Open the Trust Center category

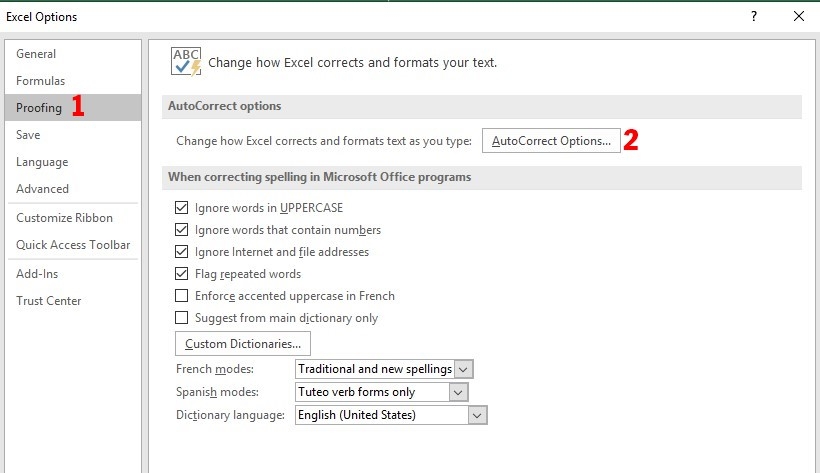click(73, 301)
